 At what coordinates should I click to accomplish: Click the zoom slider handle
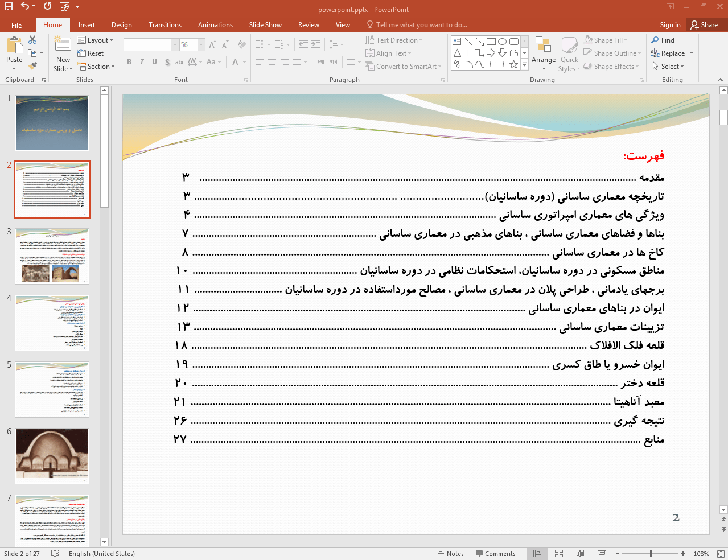651,554
